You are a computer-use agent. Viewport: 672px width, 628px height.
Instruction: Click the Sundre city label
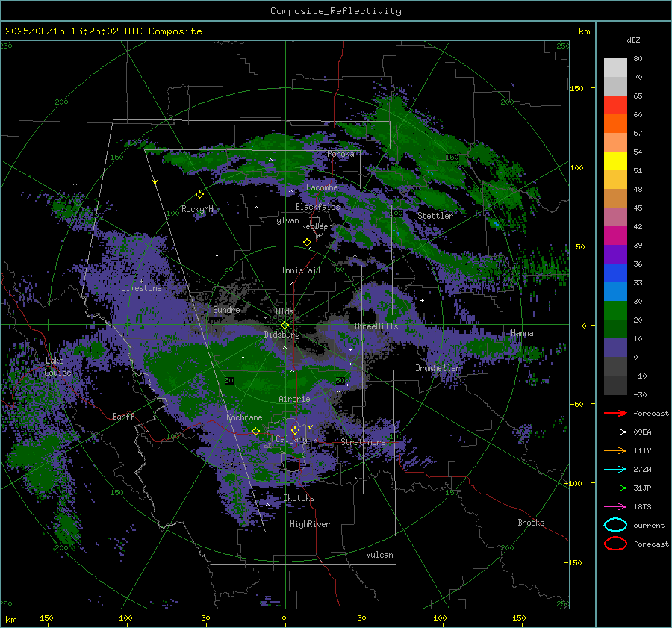[226, 310]
